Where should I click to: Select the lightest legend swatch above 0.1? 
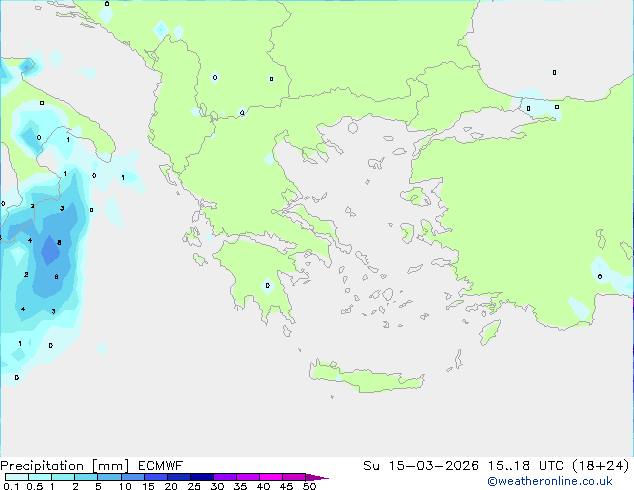pos(17,477)
